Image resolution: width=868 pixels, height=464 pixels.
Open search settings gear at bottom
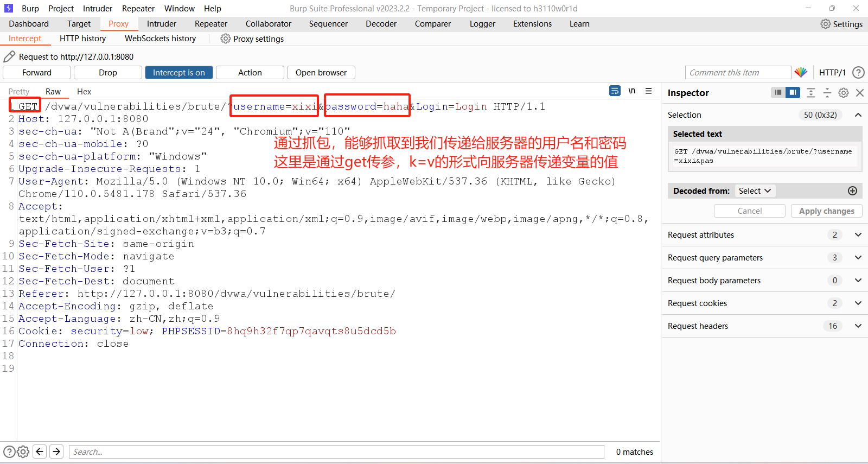pyautogui.click(x=23, y=452)
